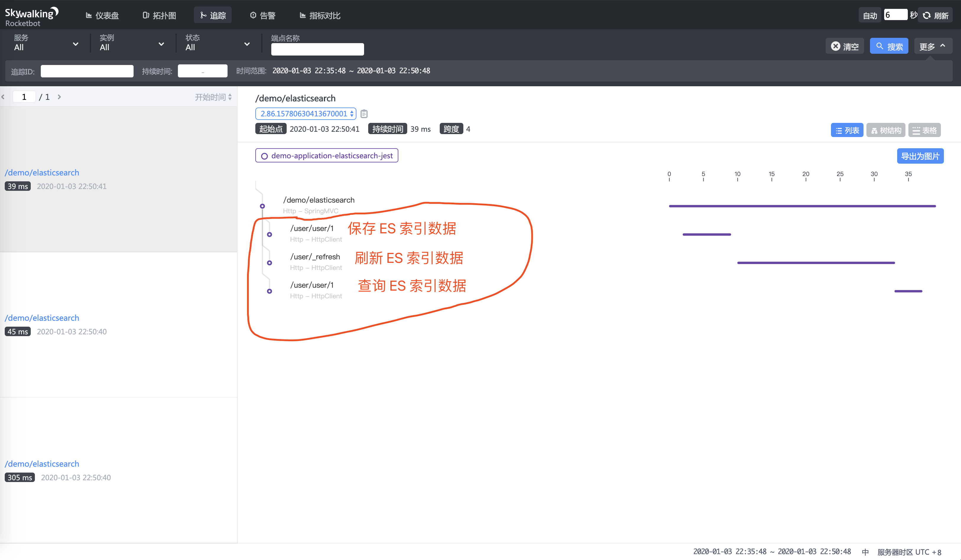Click the /user/_refresh span duration bar
Image resolution: width=961 pixels, height=560 pixels.
point(816,263)
